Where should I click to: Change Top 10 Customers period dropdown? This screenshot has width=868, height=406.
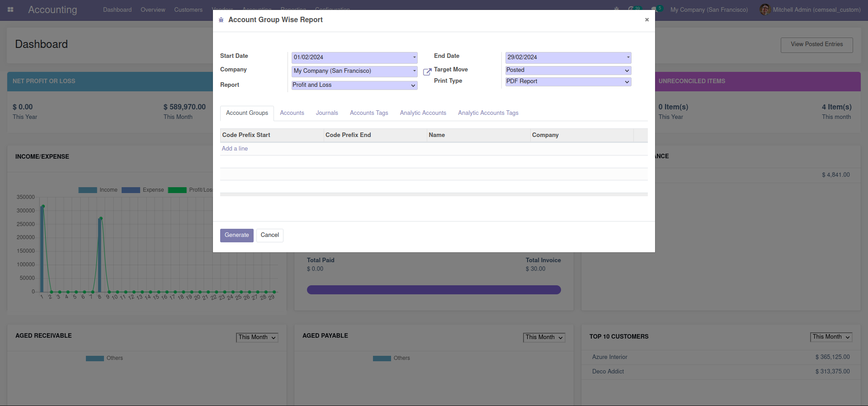point(831,337)
